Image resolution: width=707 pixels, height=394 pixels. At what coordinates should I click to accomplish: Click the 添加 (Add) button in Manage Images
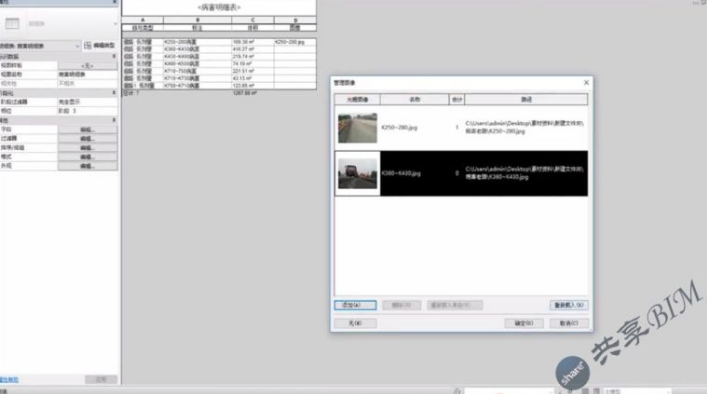[x=355, y=305]
